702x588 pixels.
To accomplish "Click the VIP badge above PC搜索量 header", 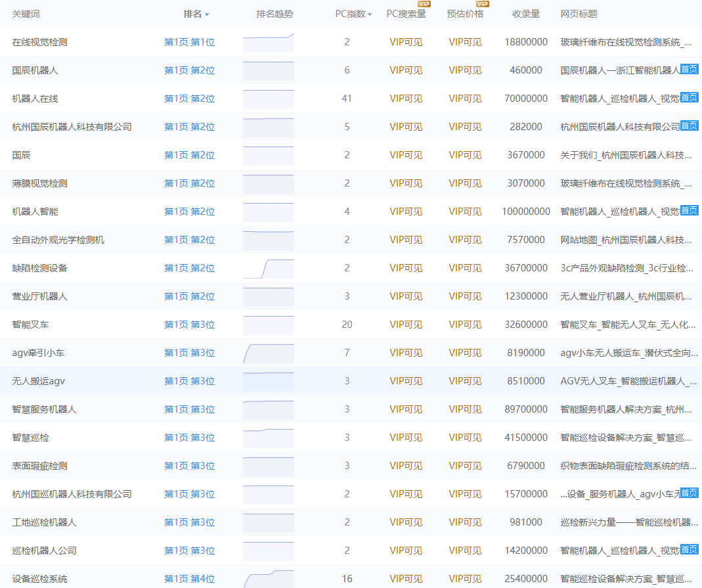I will [424, 4].
